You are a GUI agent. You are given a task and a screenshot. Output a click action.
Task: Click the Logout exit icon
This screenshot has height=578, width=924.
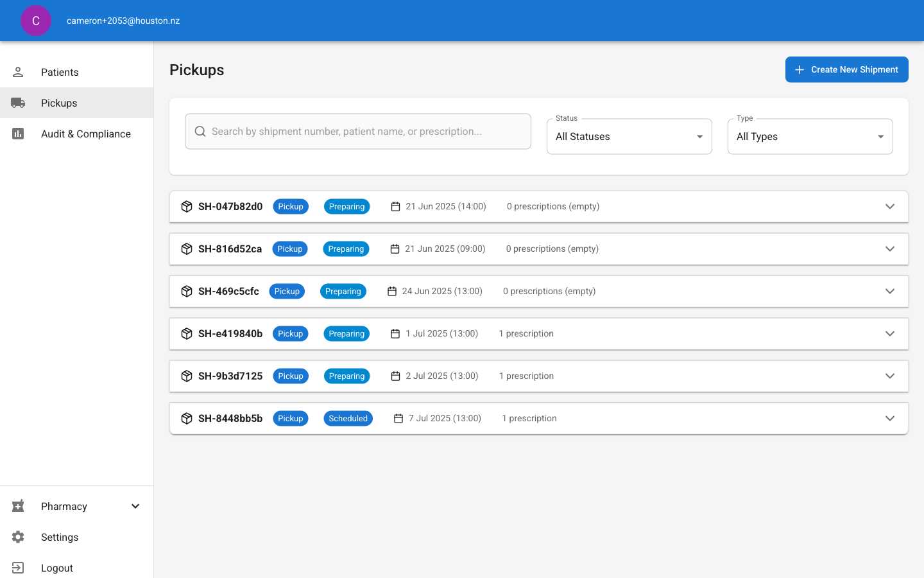pyautogui.click(x=18, y=568)
